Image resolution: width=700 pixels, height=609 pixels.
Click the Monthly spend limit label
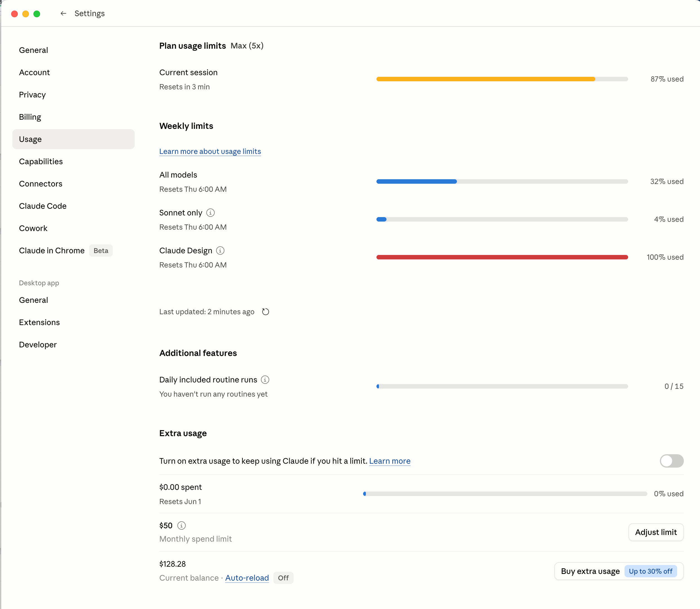click(195, 539)
